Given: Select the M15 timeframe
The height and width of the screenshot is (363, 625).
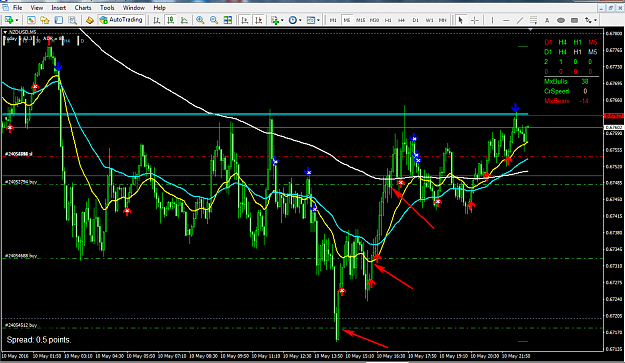Looking at the screenshot, I should [x=361, y=20].
